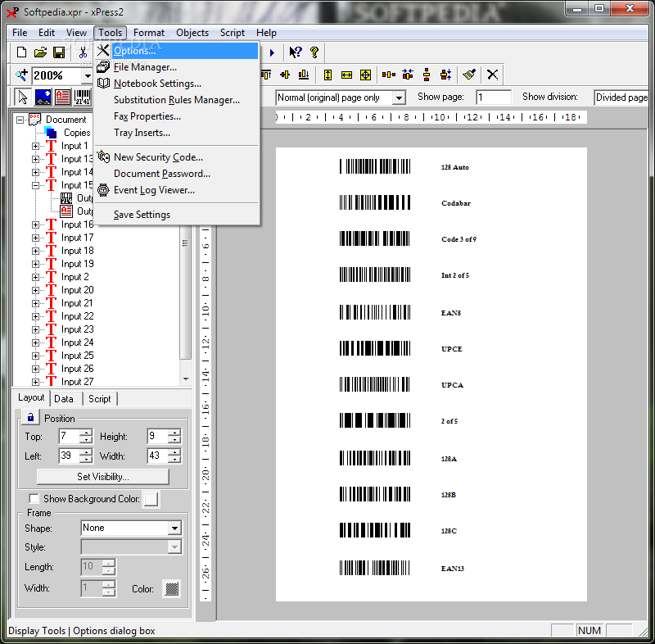The width and height of the screenshot is (655, 644).
Task: Select the image object tool
Action: pos(43,97)
